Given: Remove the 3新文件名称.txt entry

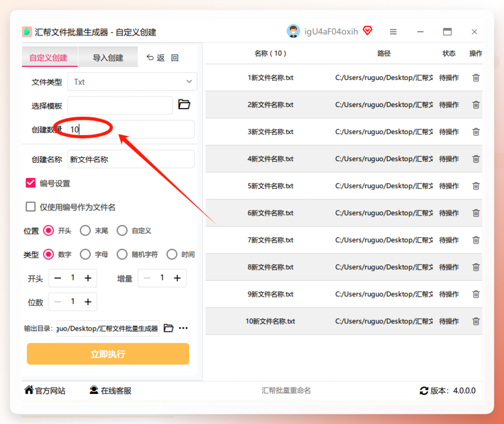Looking at the screenshot, I should 476,131.
